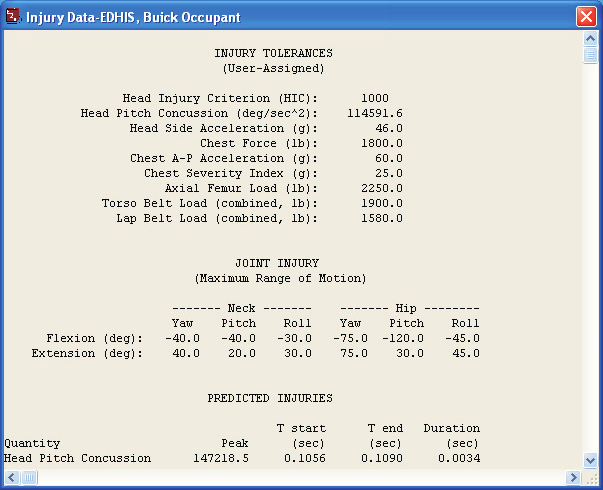
Task: Click the Head Pitch Concussion (deg/sec^2) label
Action: point(199,113)
